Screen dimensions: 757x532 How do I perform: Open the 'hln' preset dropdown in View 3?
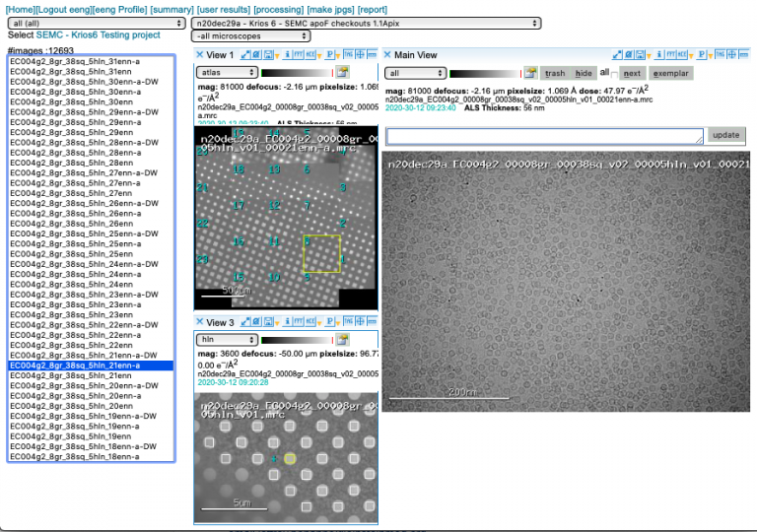pyautogui.click(x=227, y=339)
